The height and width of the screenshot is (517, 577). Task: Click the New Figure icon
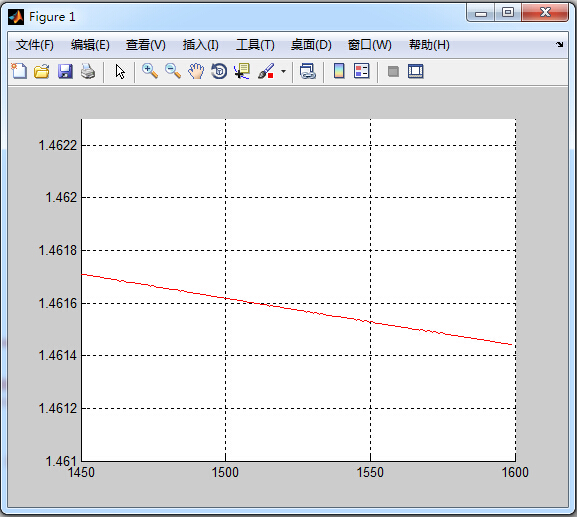tap(19, 71)
